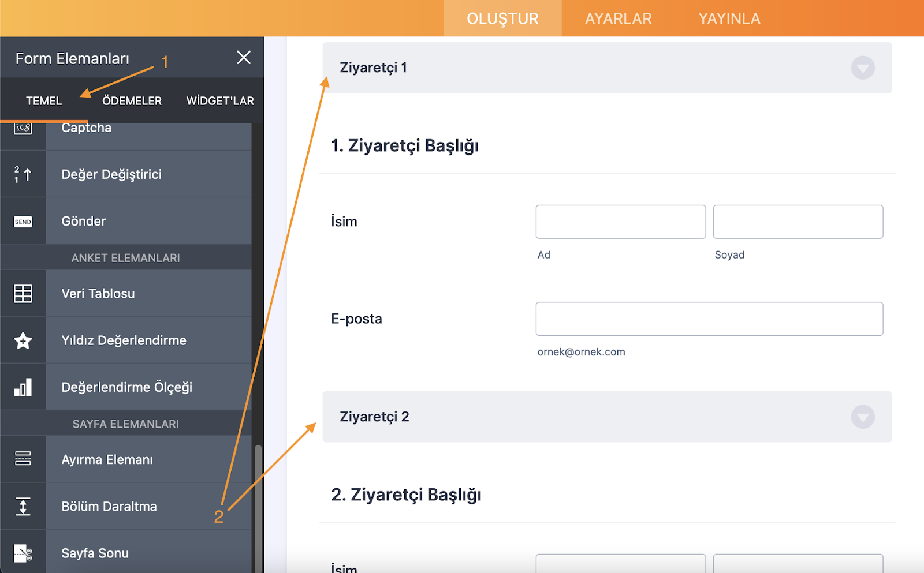Click the E-posta field label
Viewport: 924px width, 573px height.
tap(356, 319)
